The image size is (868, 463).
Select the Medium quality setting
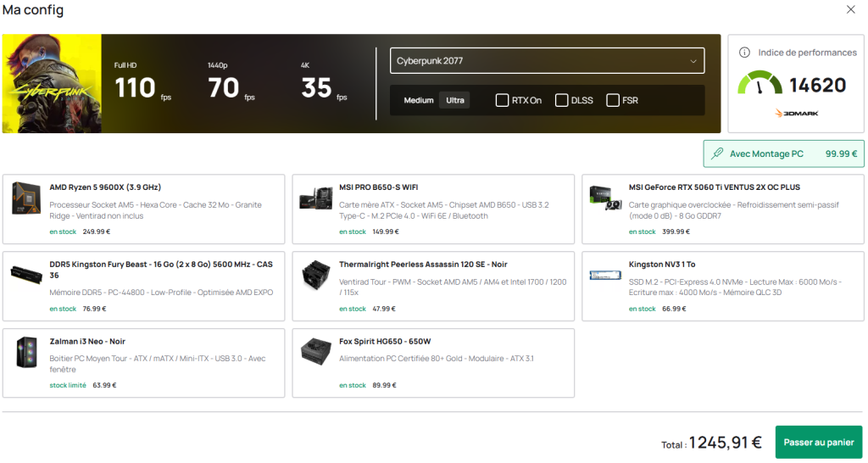pos(419,100)
